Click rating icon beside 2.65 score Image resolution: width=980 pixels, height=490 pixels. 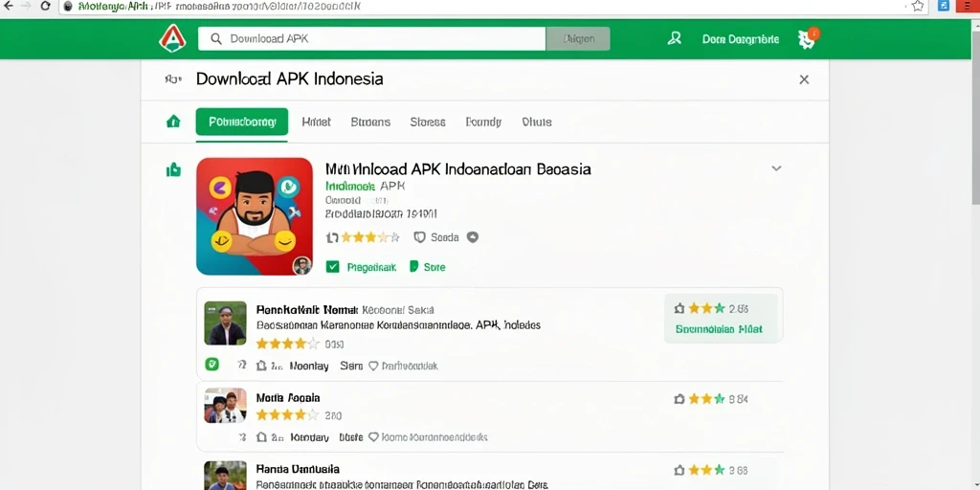(679, 309)
